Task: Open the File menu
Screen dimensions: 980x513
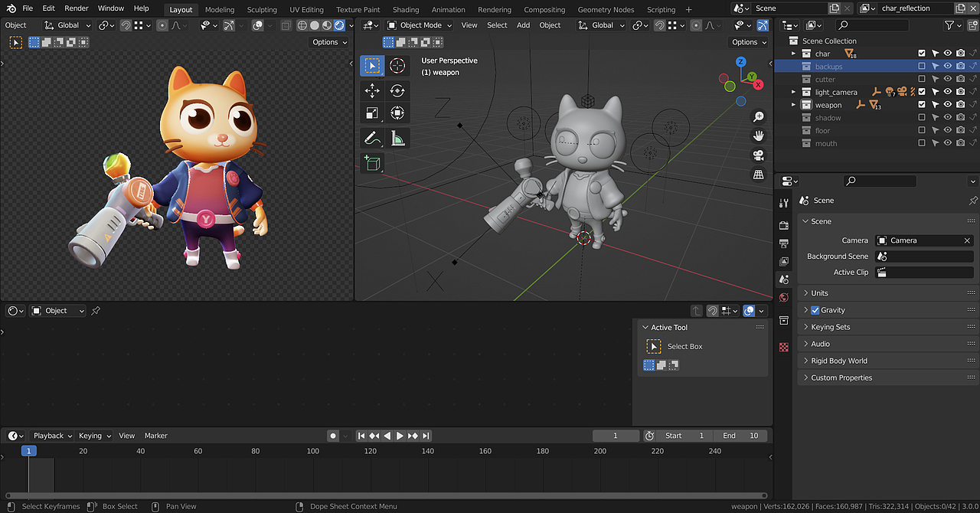Action: (x=28, y=8)
